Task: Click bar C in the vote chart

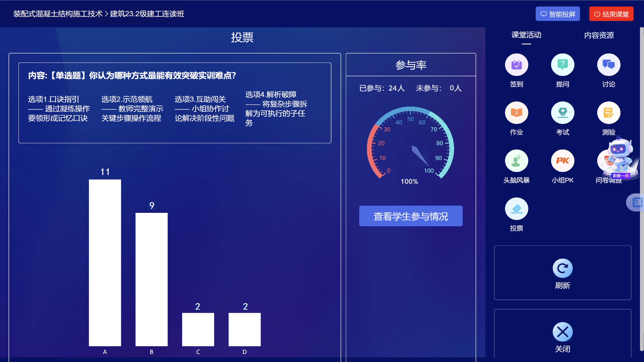Action: (198, 329)
